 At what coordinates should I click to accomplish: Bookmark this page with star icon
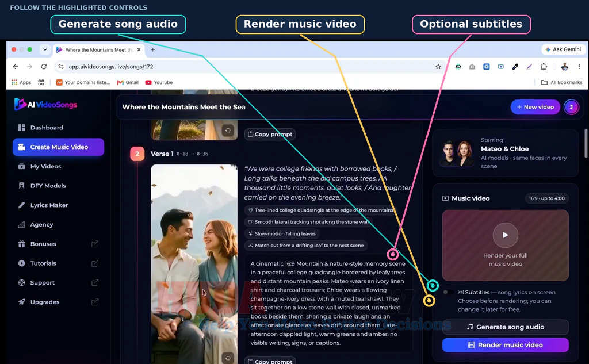pos(438,67)
